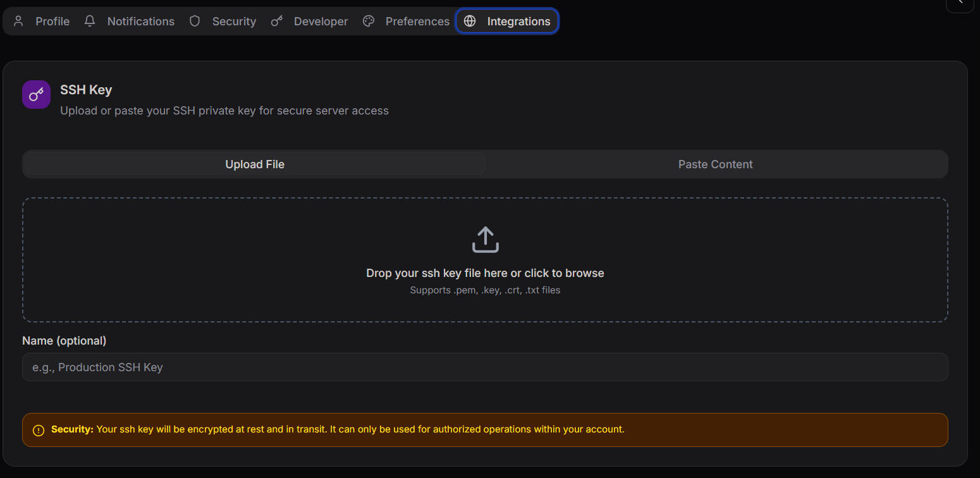The height and width of the screenshot is (478, 980).
Task: Click the upload arrow icon in drop zone
Action: click(x=485, y=240)
